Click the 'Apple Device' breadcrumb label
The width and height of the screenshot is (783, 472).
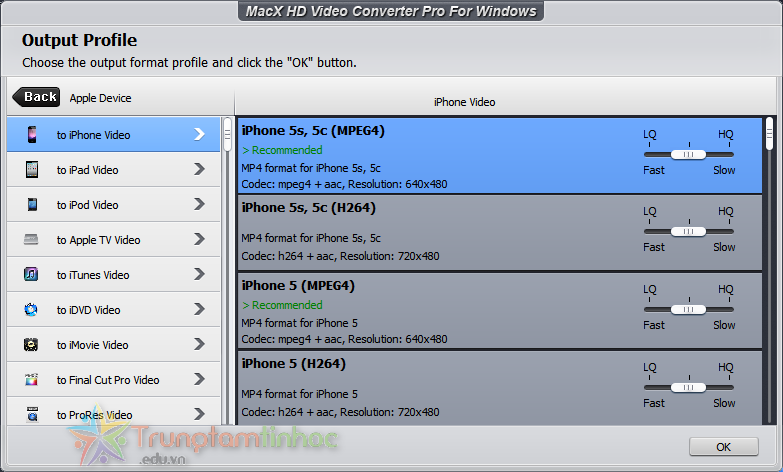tap(100, 98)
